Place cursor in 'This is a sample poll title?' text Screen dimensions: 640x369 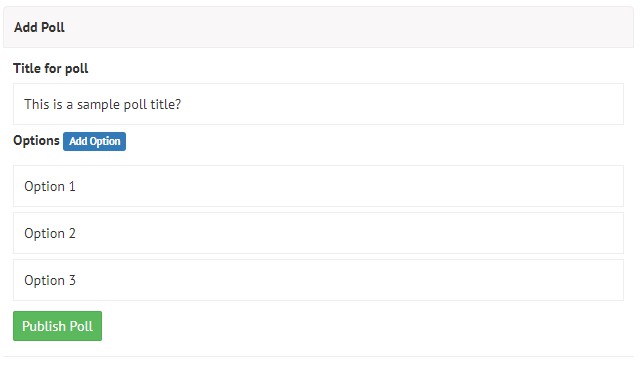[x=102, y=104]
